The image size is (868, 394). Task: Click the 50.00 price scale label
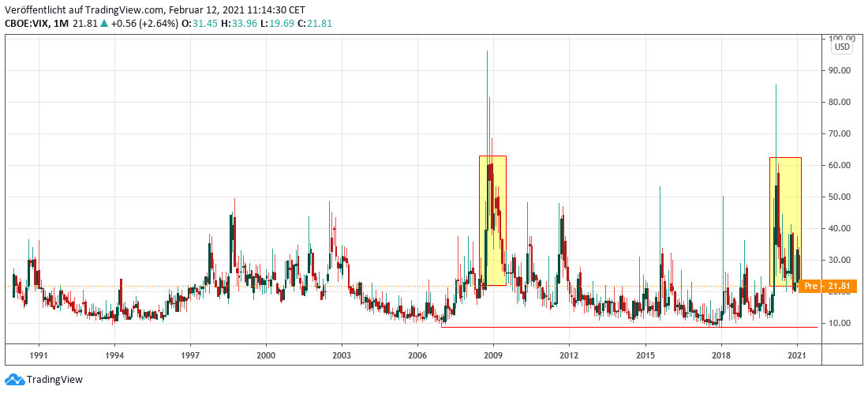coord(838,197)
